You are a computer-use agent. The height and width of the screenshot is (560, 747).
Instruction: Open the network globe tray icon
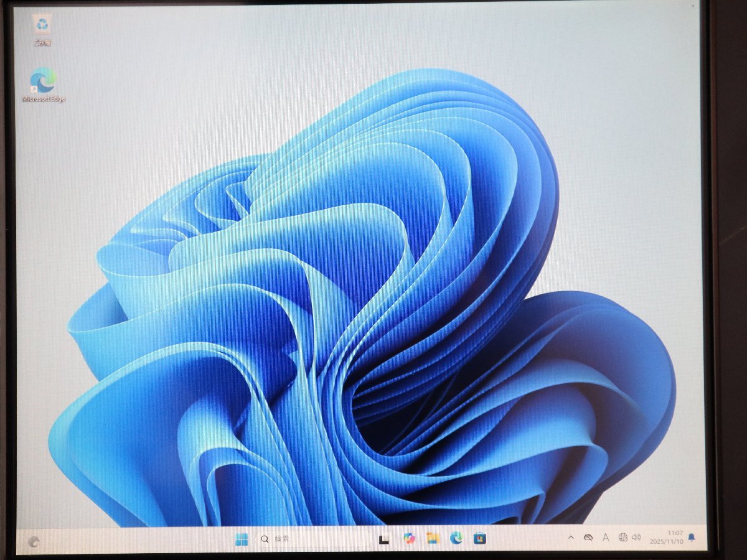point(622,538)
